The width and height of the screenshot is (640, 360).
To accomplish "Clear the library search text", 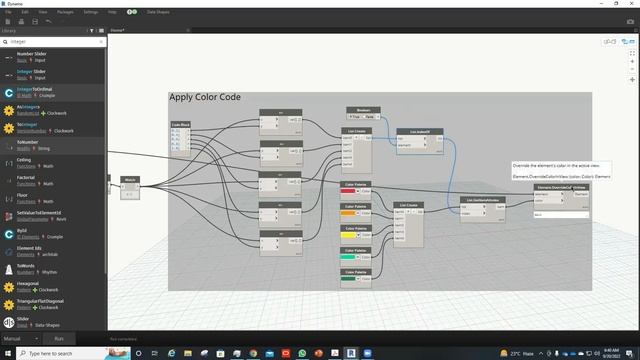I will (101, 42).
